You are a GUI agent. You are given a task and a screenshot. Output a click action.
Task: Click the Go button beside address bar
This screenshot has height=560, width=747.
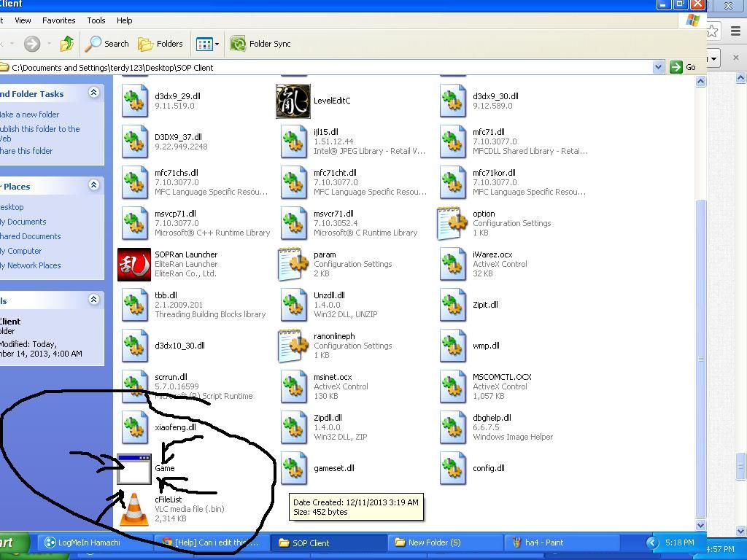[684, 67]
